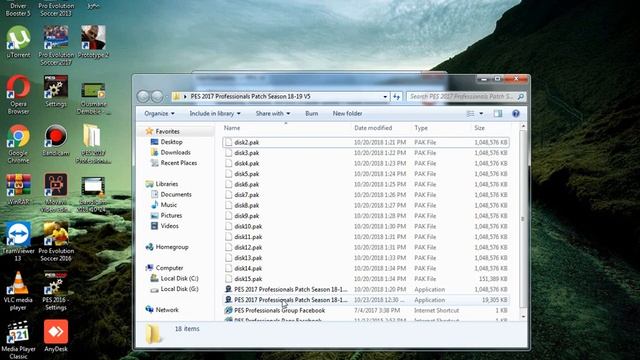Click the Explorer Back navigation button

(143, 96)
